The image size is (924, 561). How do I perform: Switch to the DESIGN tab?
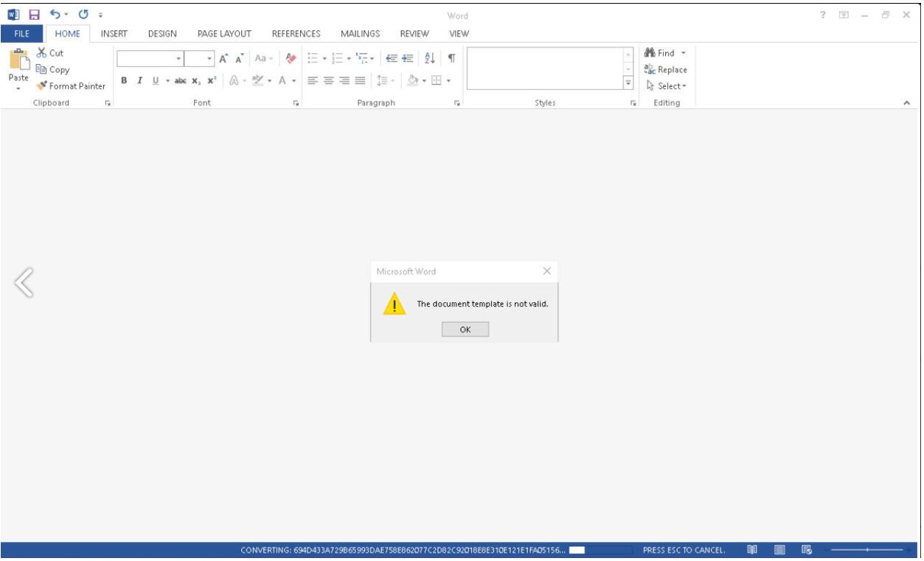(x=161, y=33)
